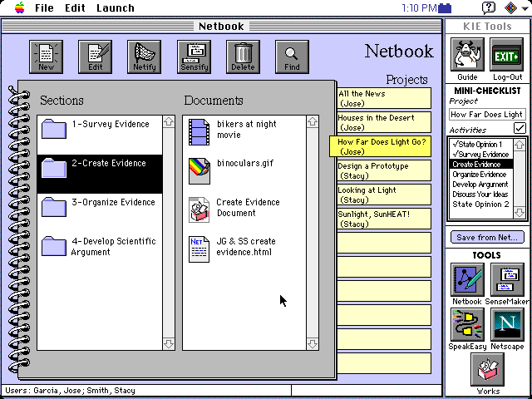Launch the SpeakEasy tool icon

point(467,325)
